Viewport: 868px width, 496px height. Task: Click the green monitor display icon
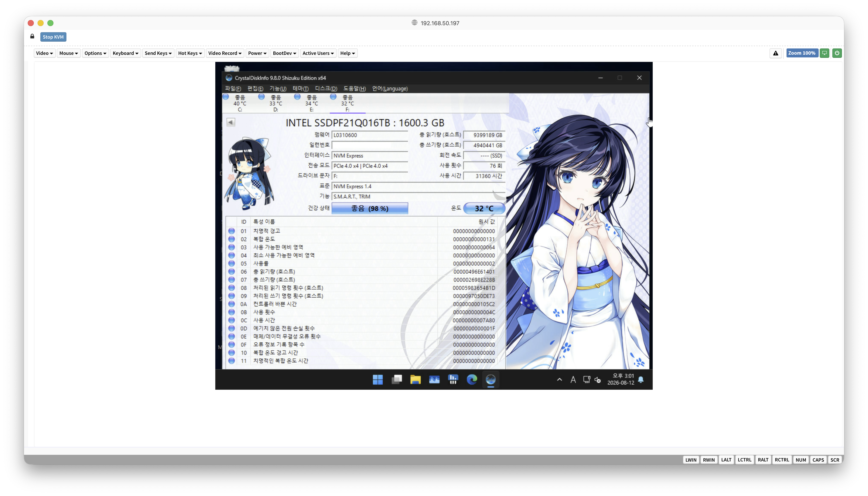click(x=824, y=53)
